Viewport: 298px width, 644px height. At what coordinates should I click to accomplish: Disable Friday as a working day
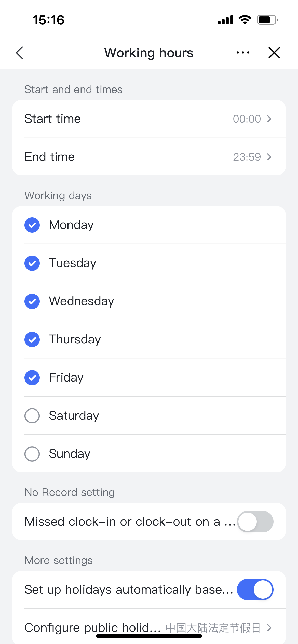[x=32, y=378]
